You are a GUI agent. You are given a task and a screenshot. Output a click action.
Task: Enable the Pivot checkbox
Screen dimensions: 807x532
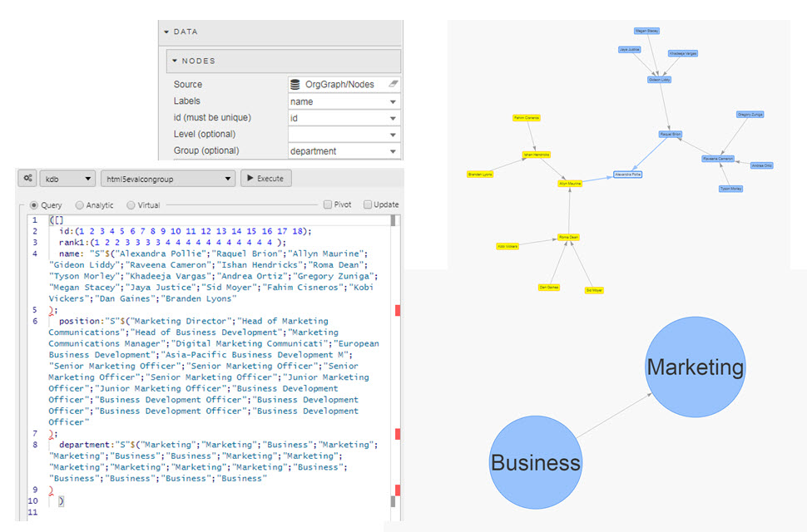click(x=328, y=204)
